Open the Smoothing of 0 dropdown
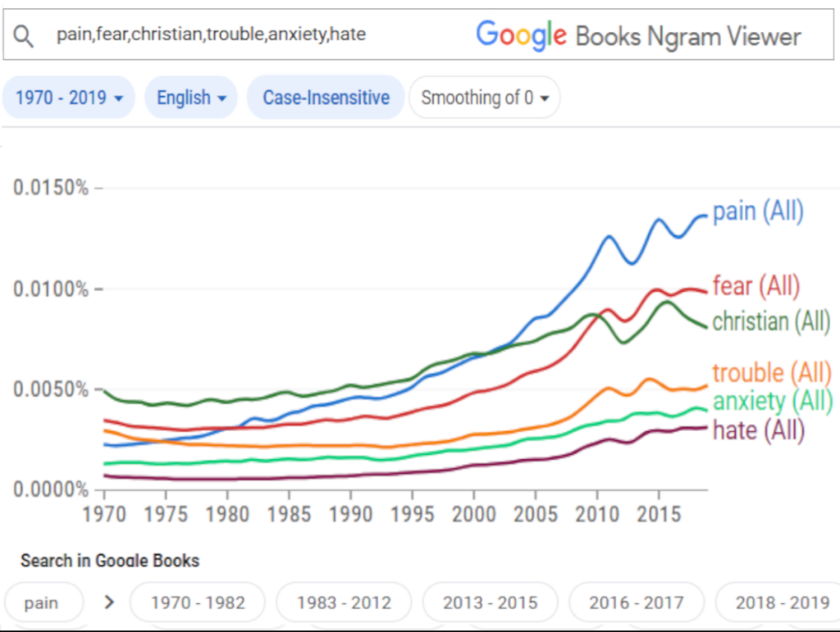This screenshot has height=632, width=840. 484,98
